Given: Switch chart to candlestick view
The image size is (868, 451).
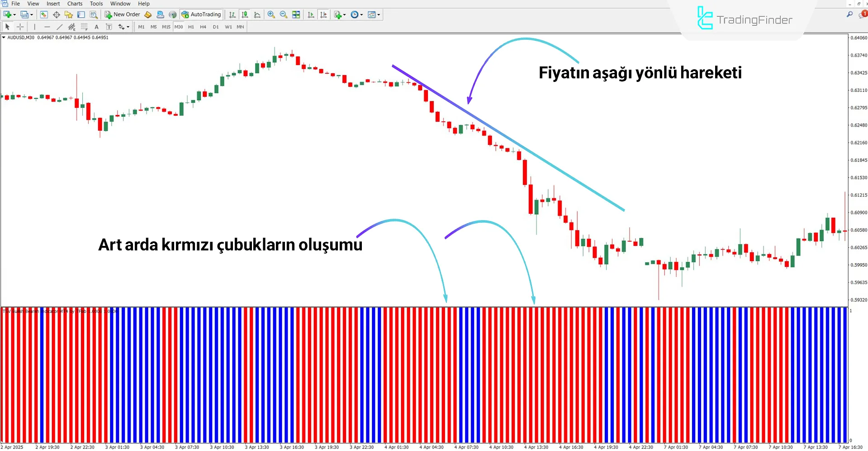Looking at the screenshot, I should pos(245,14).
